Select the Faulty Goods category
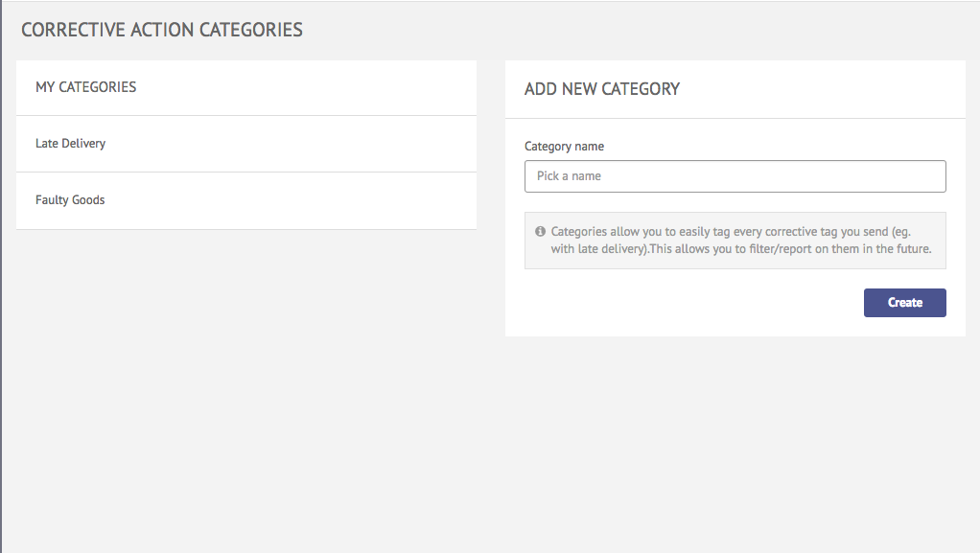Image resolution: width=980 pixels, height=553 pixels. (x=246, y=200)
